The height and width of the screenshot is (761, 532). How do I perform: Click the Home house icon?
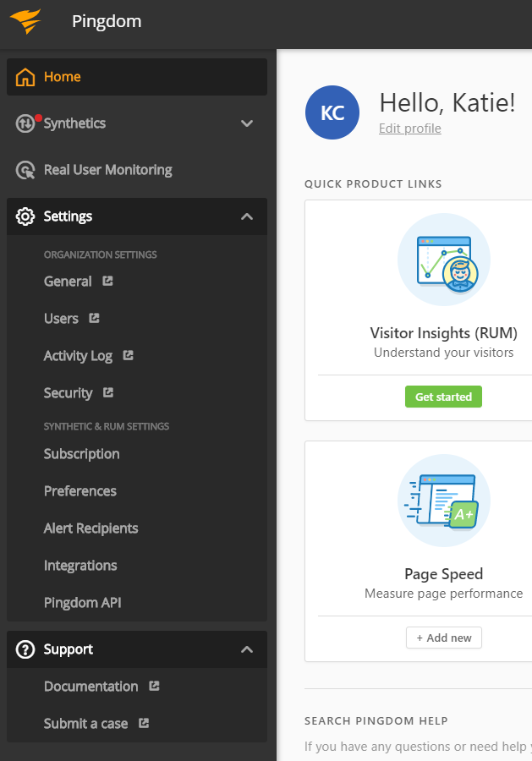click(25, 77)
